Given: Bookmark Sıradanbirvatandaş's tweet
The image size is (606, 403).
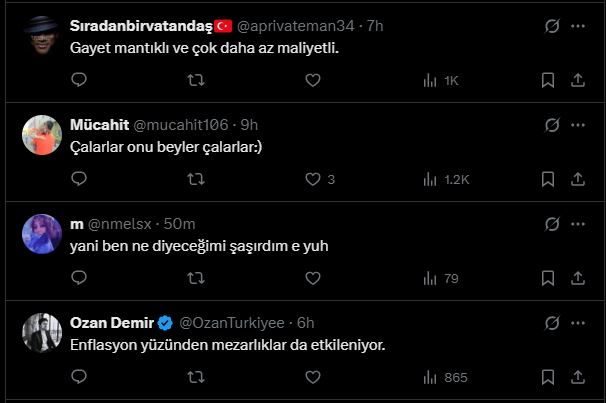Looking at the screenshot, I should point(548,80).
